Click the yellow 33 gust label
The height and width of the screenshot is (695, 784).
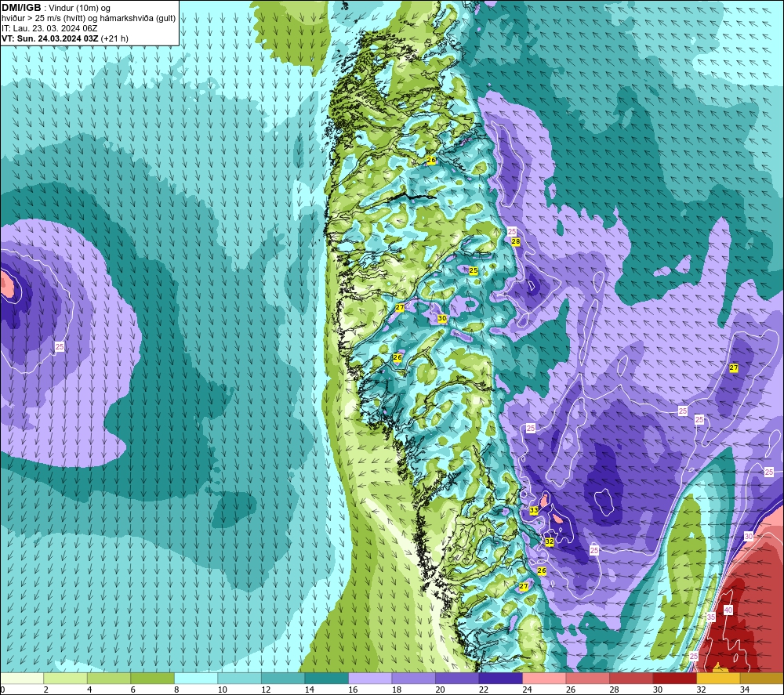(533, 510)
